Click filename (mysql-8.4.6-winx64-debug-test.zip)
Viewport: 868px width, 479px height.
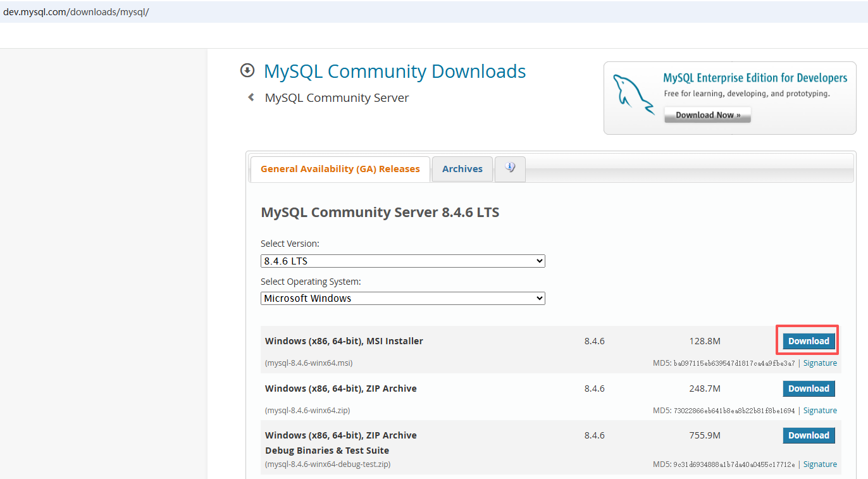point(328,464)
